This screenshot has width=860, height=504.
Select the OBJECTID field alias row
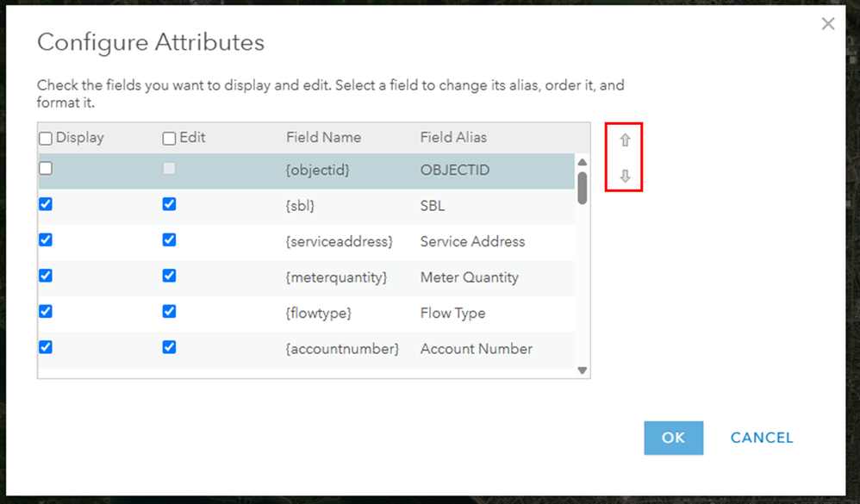(454, 170)
